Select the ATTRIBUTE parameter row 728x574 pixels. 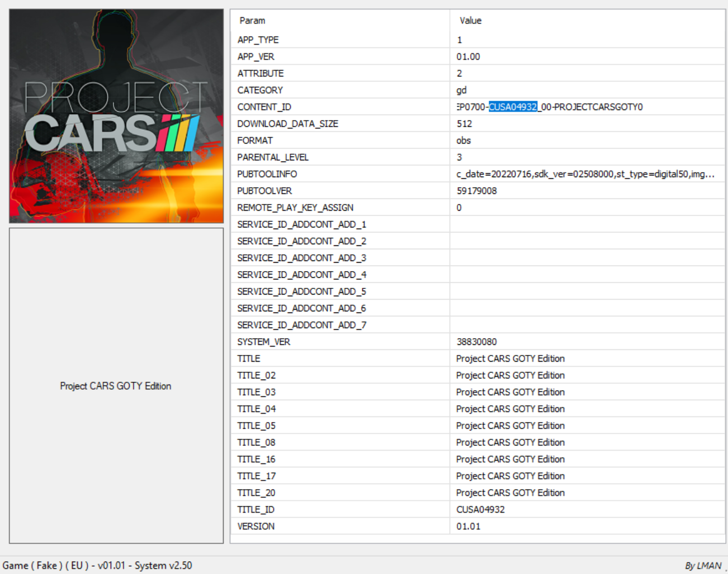point(478,73)
